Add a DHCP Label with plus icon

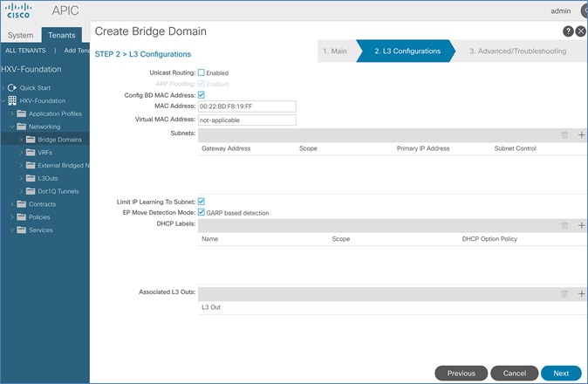582,224
